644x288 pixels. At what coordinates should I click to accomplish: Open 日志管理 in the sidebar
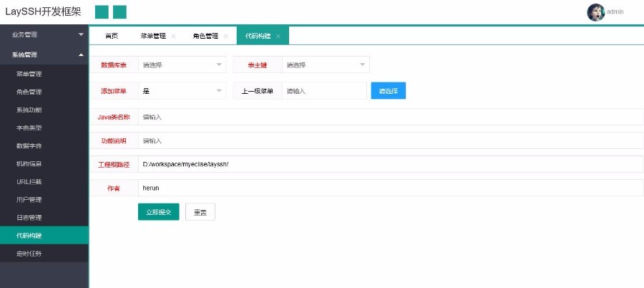tap(44, 218)
